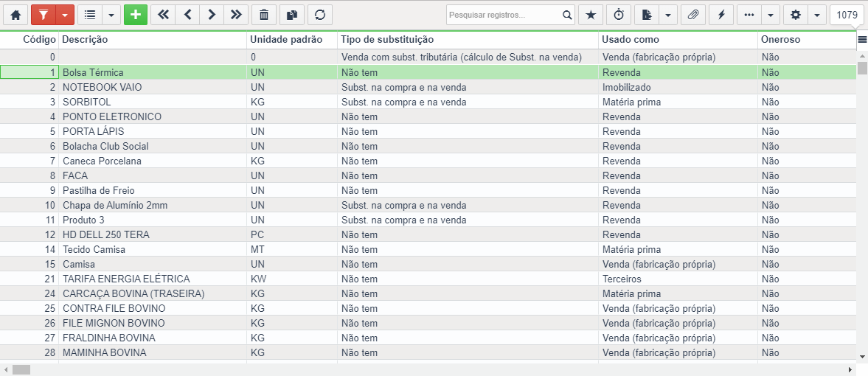Select the NOTEBOOK VAIO row

tap(428, 88)
